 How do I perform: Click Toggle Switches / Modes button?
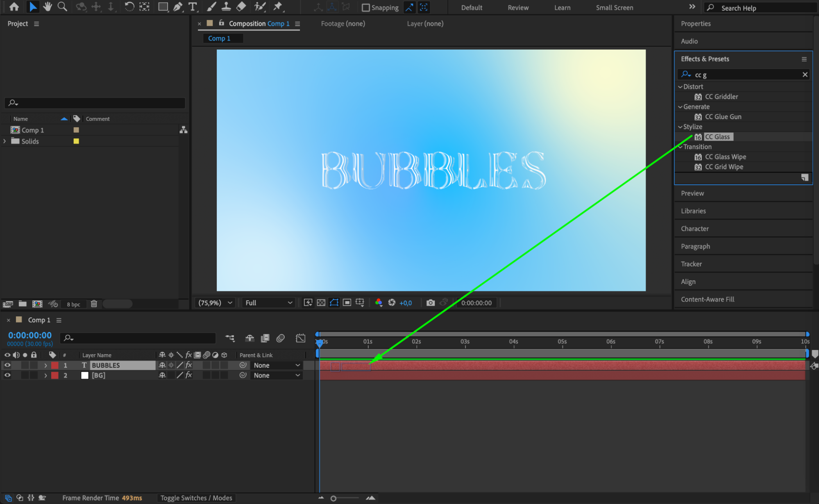196,498
